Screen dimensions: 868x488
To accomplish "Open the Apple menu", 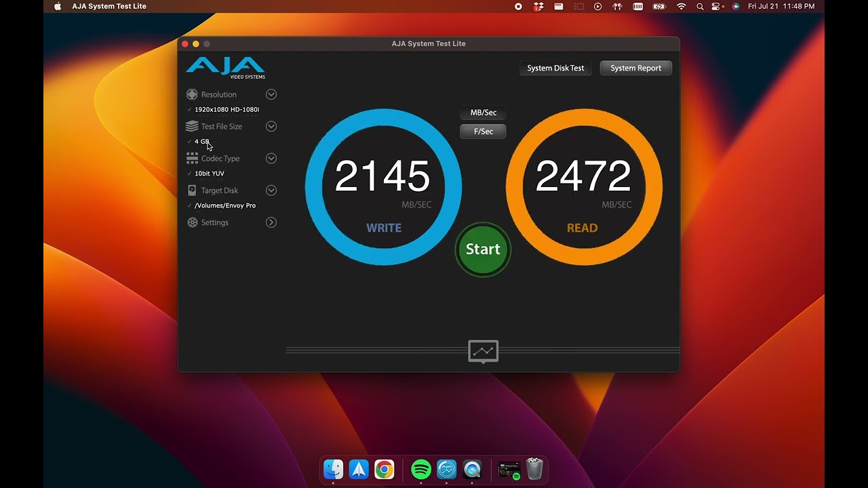I will [x=58, y=6].
